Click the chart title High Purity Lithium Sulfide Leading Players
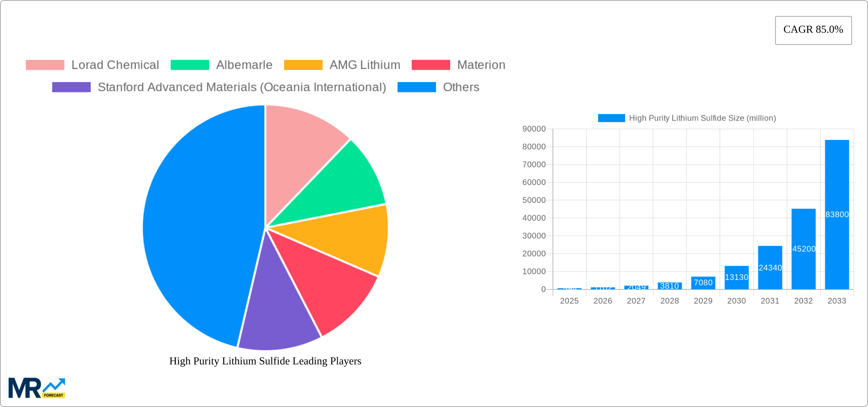Screen dimensions: 868x407 click(x=265, y=361)
